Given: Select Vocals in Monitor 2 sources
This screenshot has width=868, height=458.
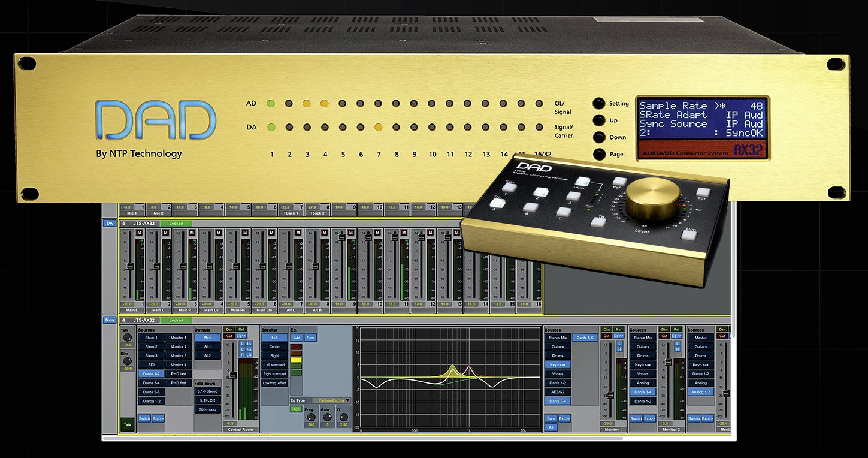Looking at the screenshot, I should 643,374.
